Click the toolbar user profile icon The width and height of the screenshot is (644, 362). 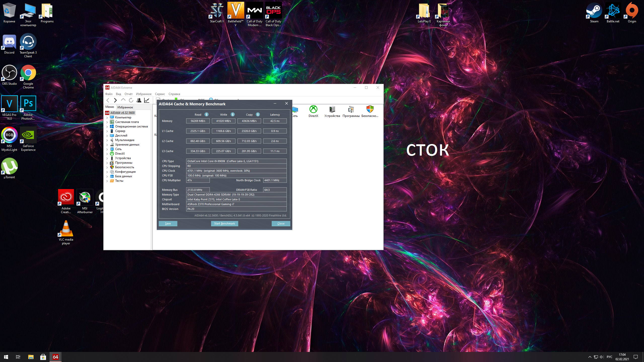pos(139,100)
